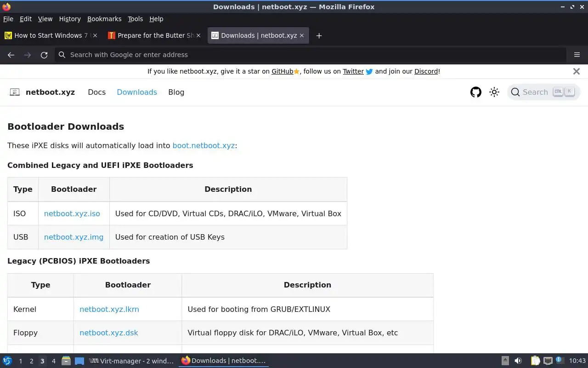Image resolution: width=588 pixels, height=368 pixels.
Task: Click the Firefox Downloads taskbar entry
Action: pyautogui.click(x=224, y=361)
